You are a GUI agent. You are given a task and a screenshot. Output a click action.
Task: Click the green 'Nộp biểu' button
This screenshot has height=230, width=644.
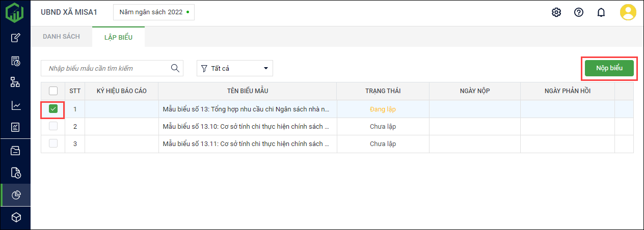[x=609, y=68]
